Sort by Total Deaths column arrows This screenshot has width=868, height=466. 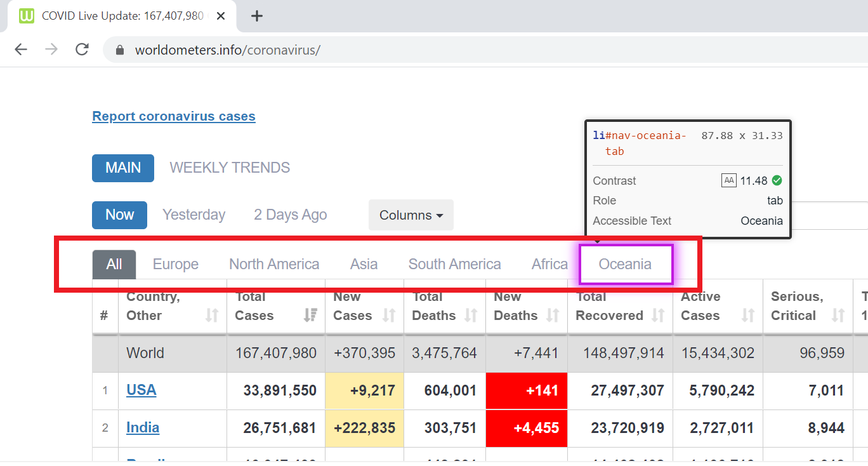[x=471, y=316]
